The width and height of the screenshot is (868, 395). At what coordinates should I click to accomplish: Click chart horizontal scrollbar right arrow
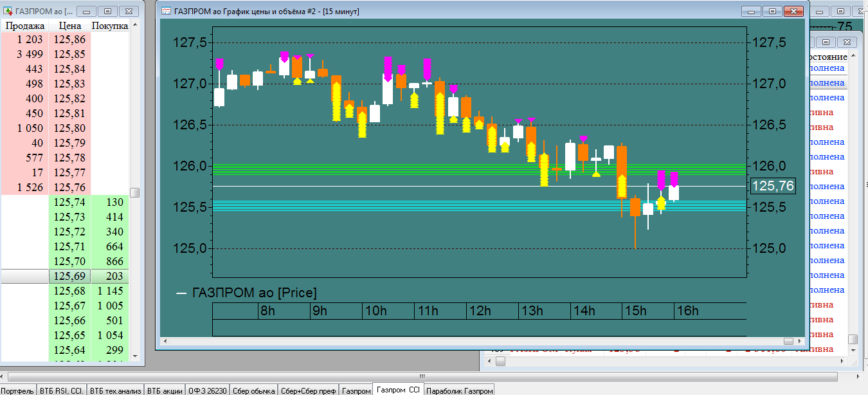(x=799, y=341)
